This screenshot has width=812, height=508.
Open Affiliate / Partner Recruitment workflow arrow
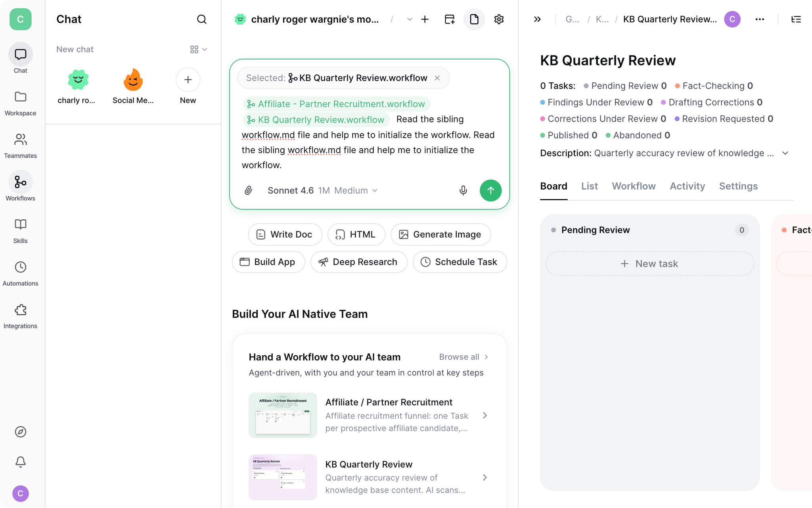[485, 415]
